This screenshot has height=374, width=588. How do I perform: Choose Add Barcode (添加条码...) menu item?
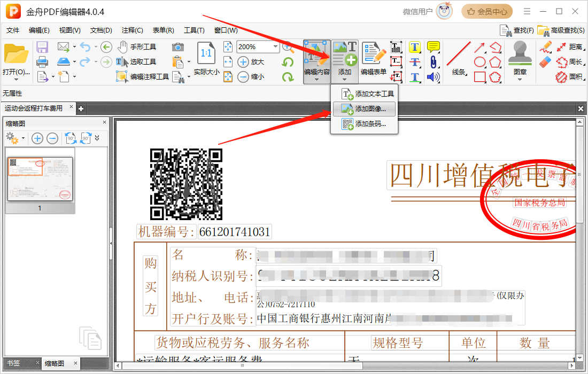(363, 123)
